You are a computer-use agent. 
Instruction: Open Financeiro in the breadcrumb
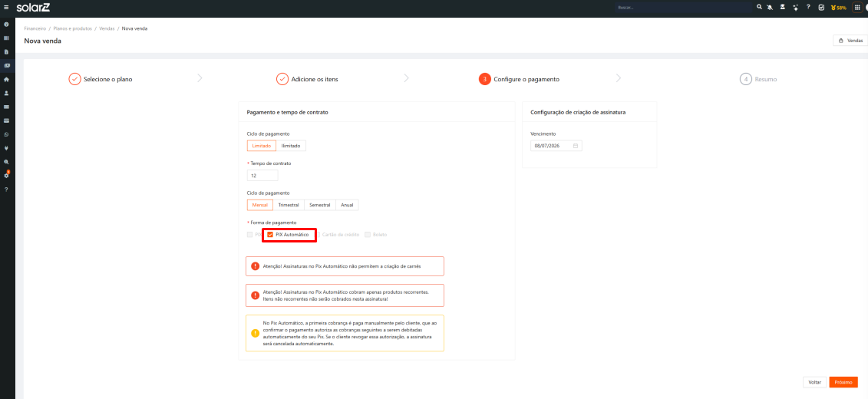(x=35, y=28)
